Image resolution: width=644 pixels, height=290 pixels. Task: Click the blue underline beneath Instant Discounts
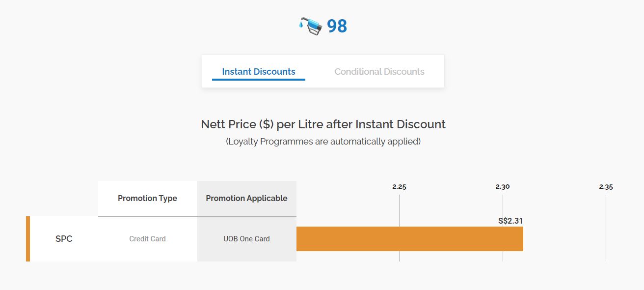(259, 79)
